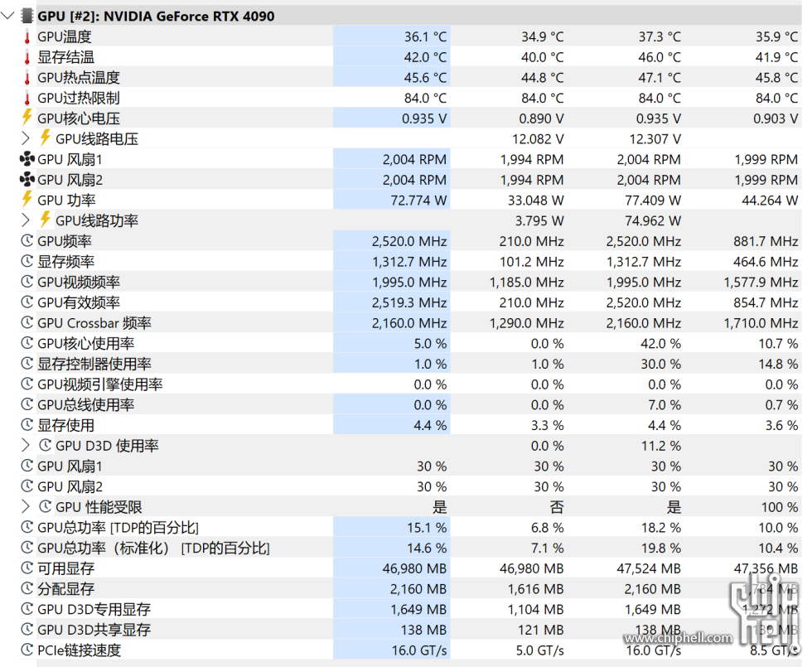Viewport: 812px width, 667px height.
Task: Click the clock icon beside GPU D3D 使用率
Action: click(x=45, y=446)
